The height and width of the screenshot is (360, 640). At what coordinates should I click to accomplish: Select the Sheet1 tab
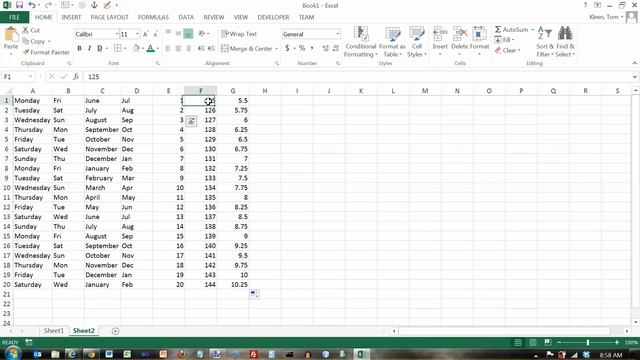[x=53, y=331]
